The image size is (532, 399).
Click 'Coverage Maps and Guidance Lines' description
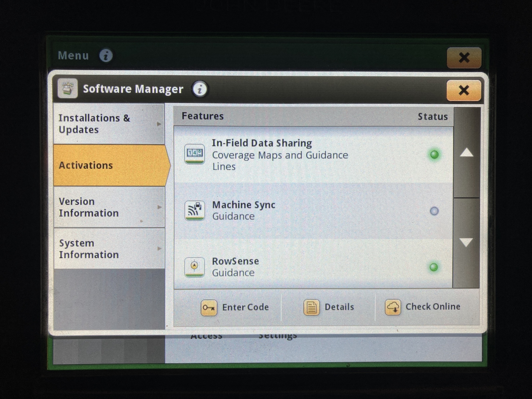click(x=280, y=161)
